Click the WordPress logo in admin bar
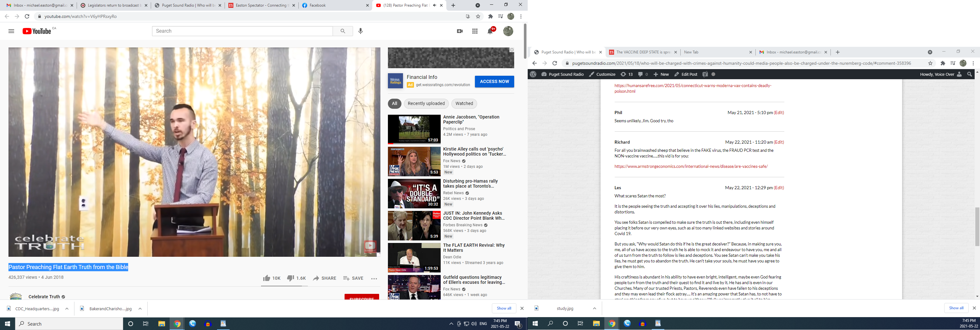Image resolution: width=980 pixels, height=330 pixels. point(533,74)
